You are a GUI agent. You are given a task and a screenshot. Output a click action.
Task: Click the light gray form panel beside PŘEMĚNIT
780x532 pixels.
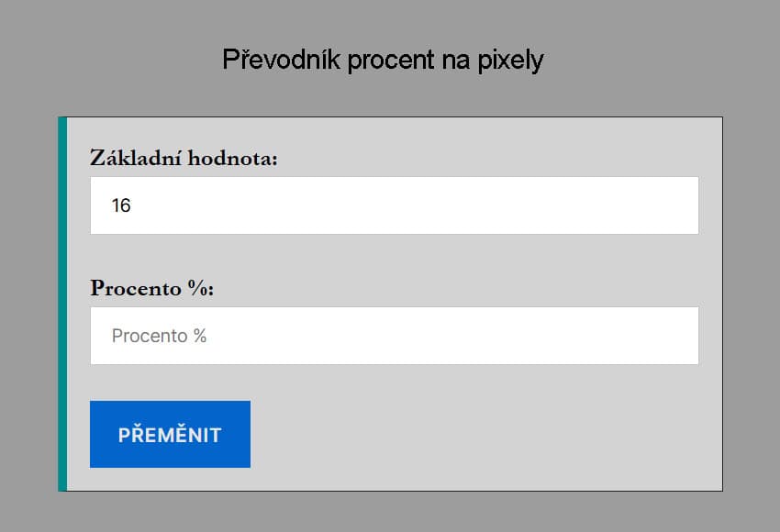point(477,434)
